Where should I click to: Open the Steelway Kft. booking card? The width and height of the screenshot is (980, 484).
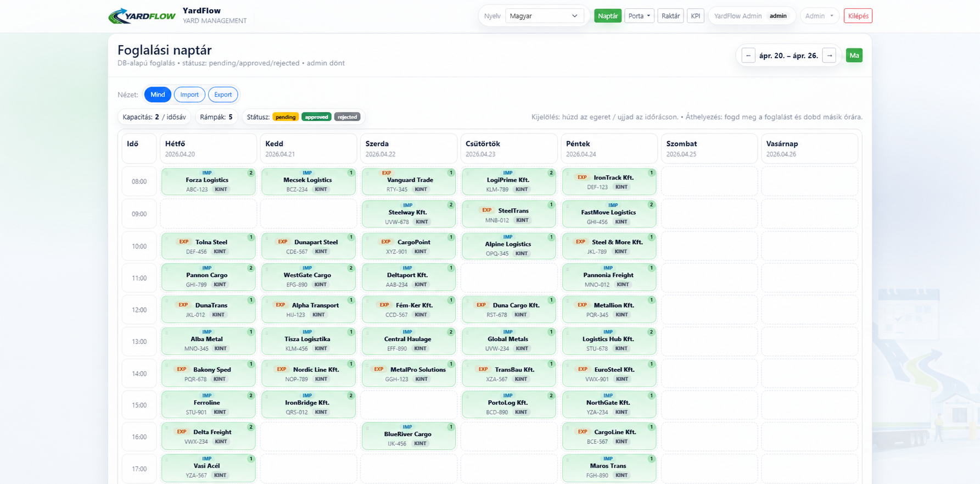(408, 214)
